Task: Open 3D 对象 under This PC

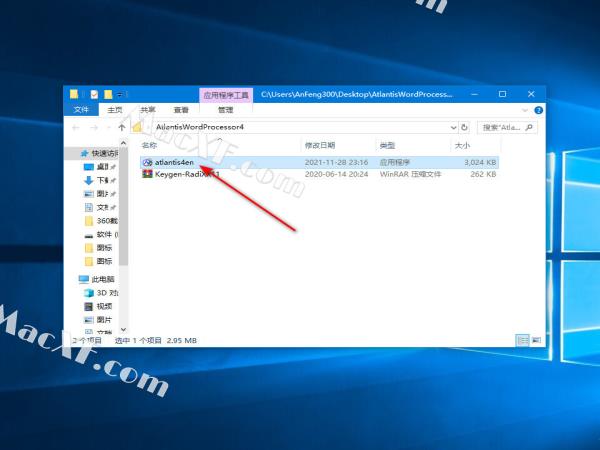Action: pyautogui.click(x=107, y=293)
